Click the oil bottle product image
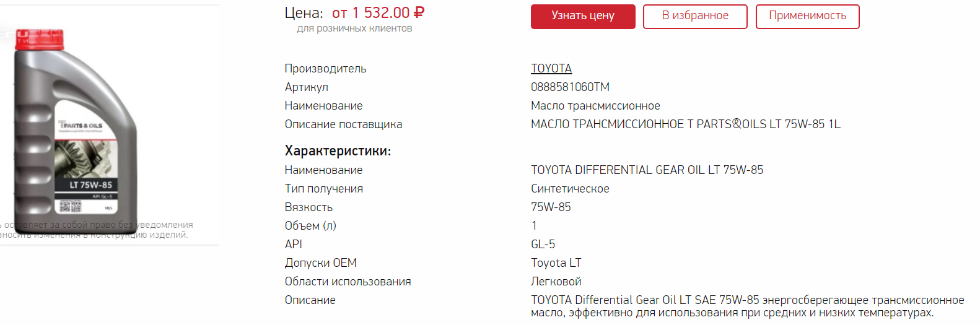The height and width of the screenshot is (325, 980). (76, 124)
